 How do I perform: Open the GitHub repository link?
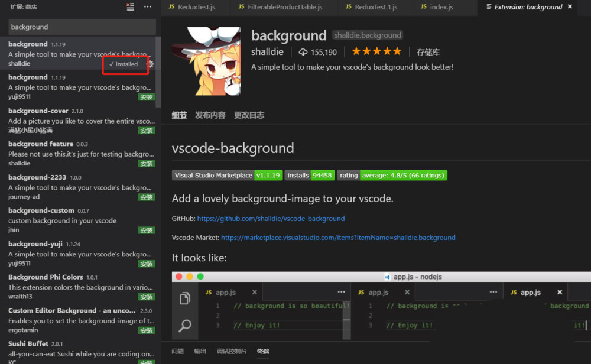click(271, 218)
